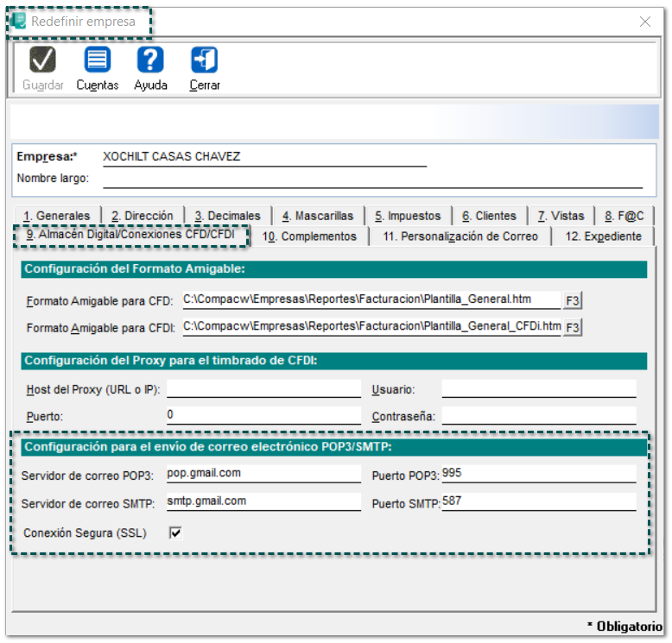Open the 2. Dirección tab
Screen dimensions: 672x643
point(143,216)
